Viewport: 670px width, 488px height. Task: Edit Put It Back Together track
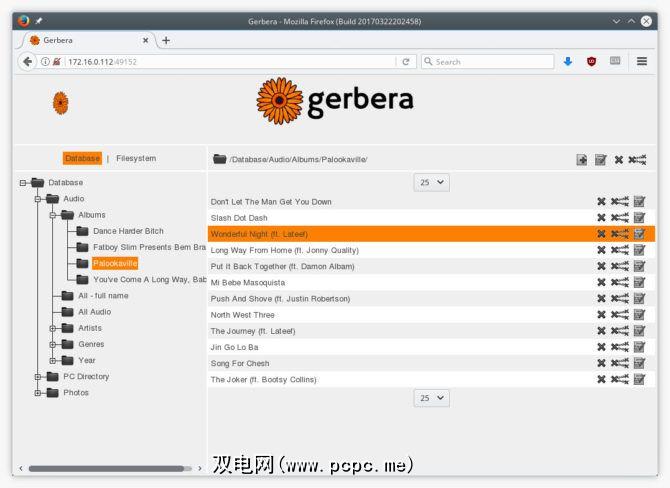click(639, 266)
